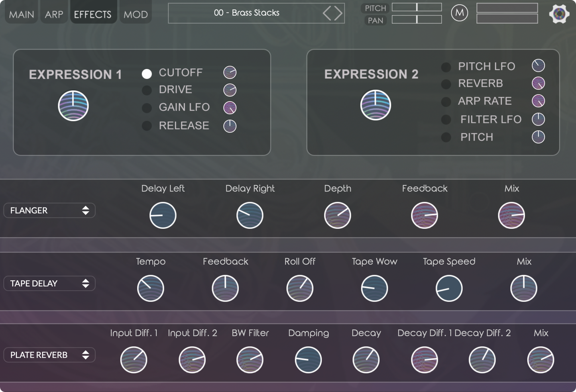Image resolution: width=576 pixels, height=392 pixels.
Task: Enable the REVERB assignment in Expression 2
Action: 446,84
